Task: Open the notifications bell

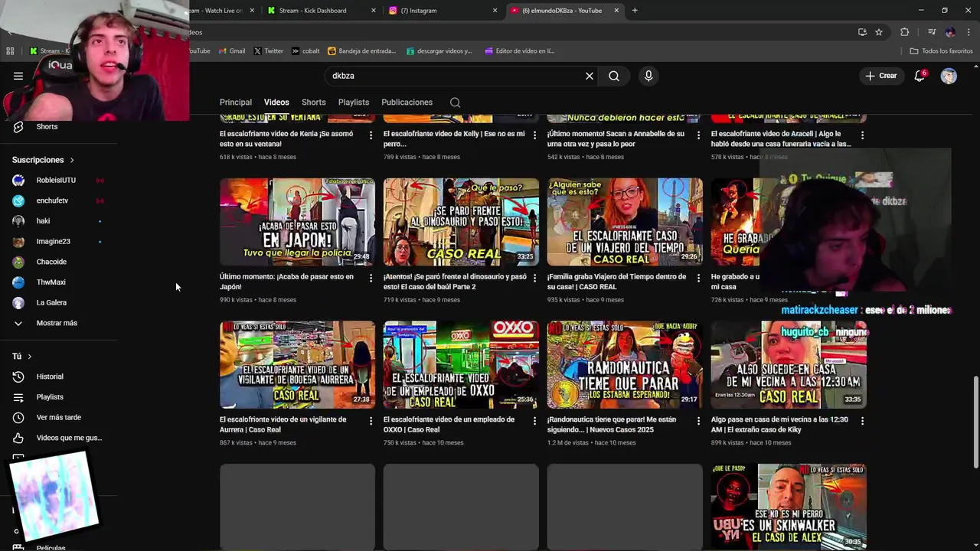Action: (920, 76)
